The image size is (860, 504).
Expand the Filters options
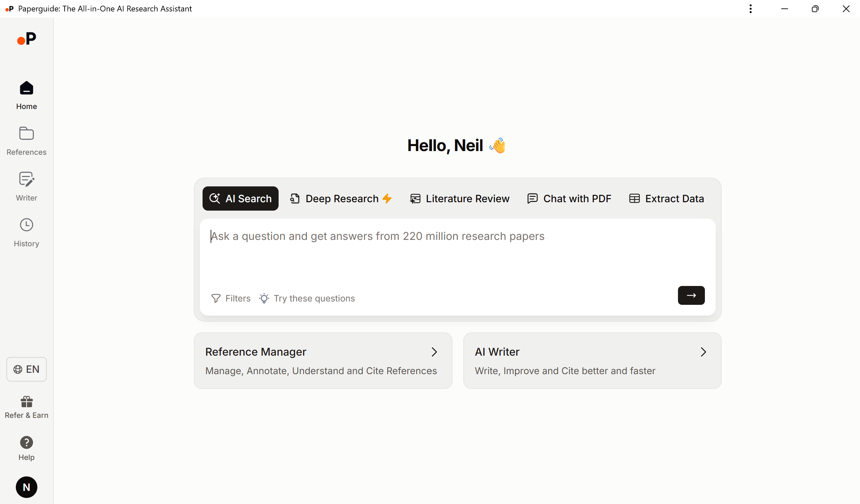231,298
